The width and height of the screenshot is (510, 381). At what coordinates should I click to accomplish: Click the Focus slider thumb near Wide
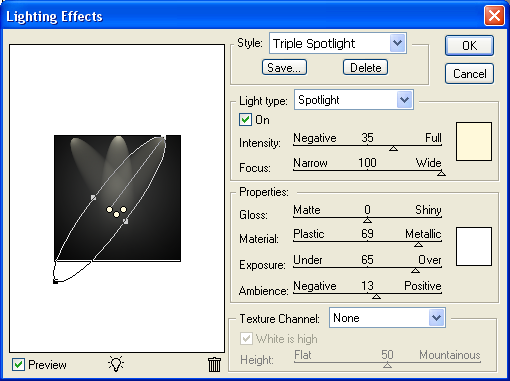tap(441, 173)
